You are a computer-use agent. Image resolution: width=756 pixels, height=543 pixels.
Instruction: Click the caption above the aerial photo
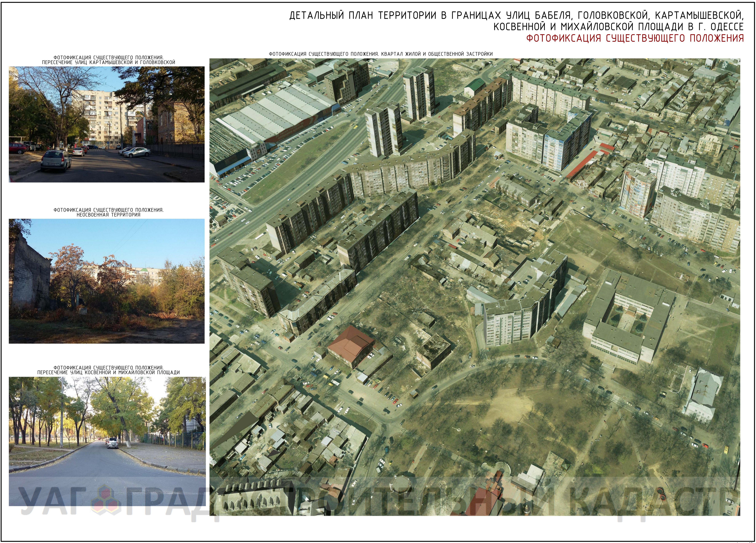coord(381,54)
